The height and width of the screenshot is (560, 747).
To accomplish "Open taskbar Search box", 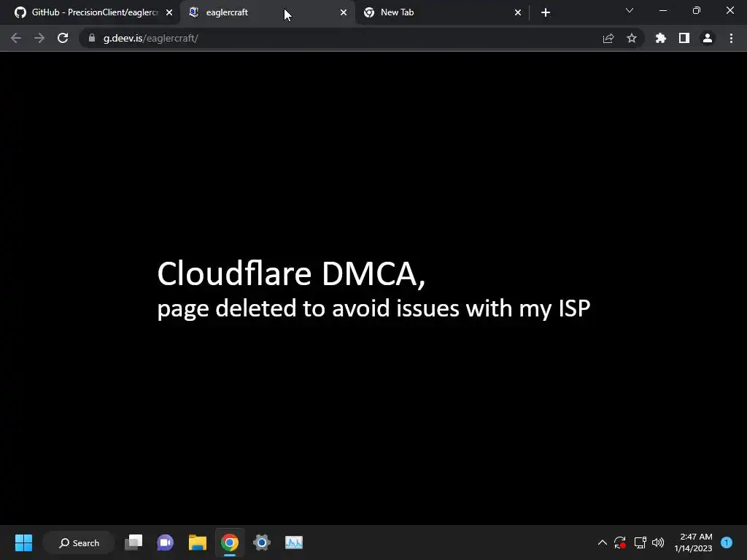I will click(x=79, y=542).
